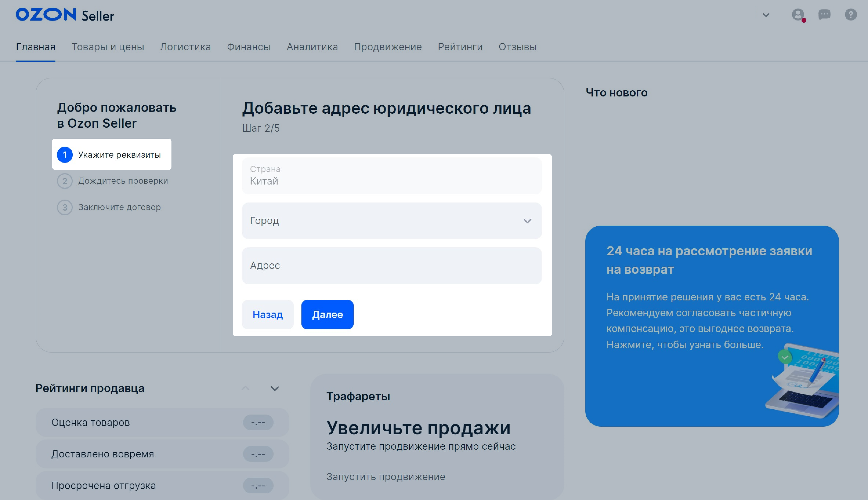Select step 2 Дождитесь проверки
This screenshot has width=868, height=500.
112,181
